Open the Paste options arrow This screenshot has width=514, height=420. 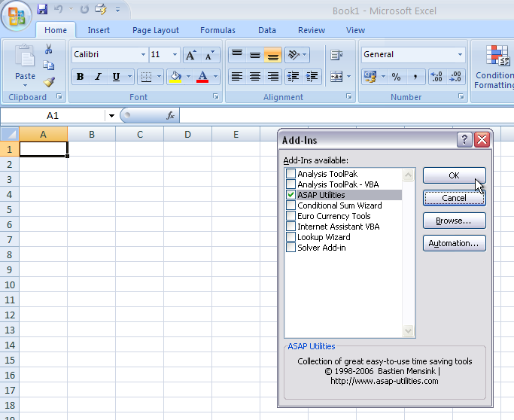pos(25,86)
